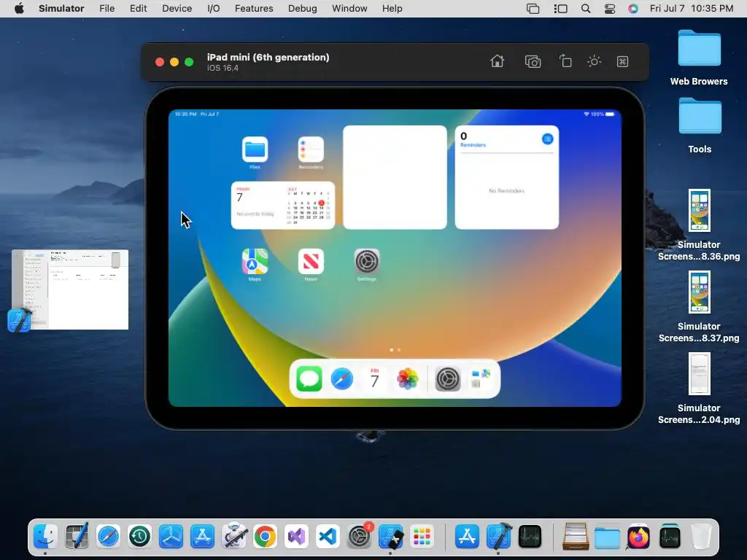
Task: Open Firefox from the macOS dock
Action: [638, 537]
